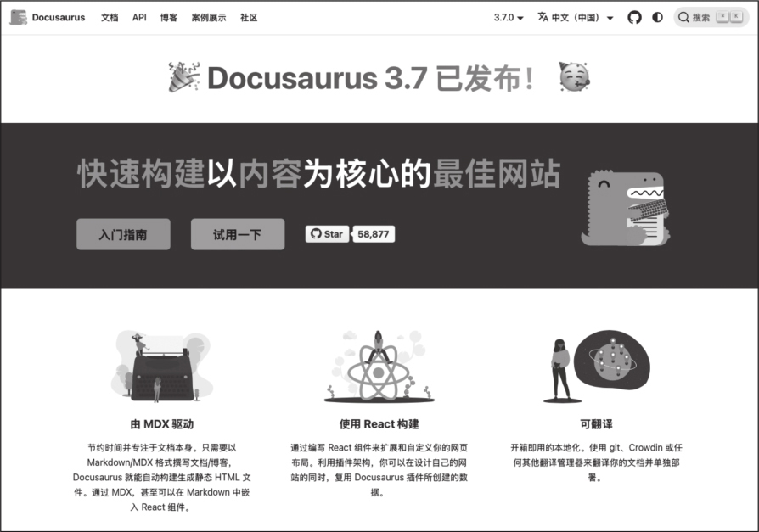Click the Docusaurus dinosaur logo icon

click(18, 17)
